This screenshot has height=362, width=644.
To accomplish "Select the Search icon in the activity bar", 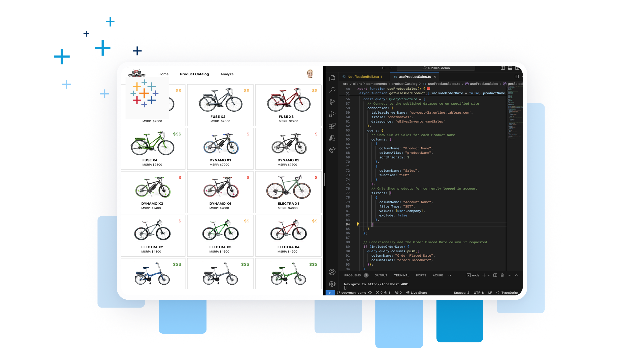I will click(x=332, y=90).
